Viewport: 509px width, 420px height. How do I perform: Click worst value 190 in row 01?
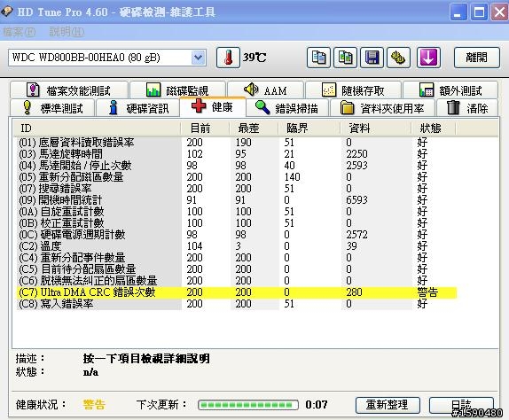point(244,143)
